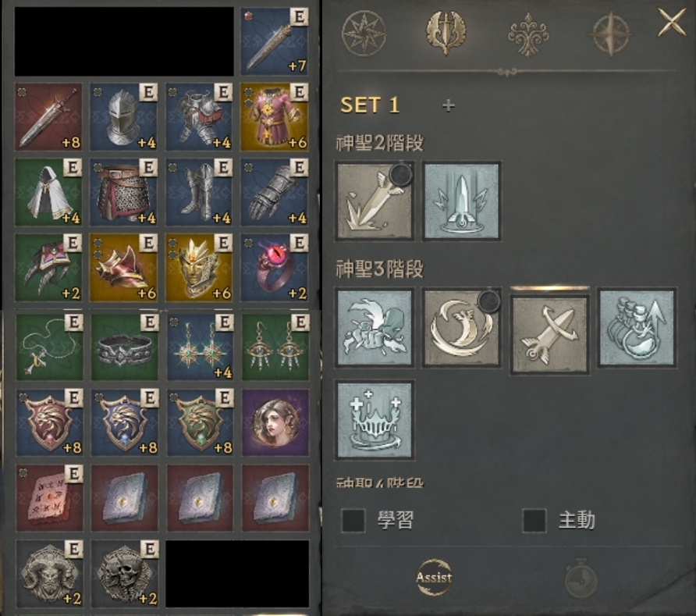This screenshot has width=696, height=616.
Task: Toggle the 主動 checkbox
Action: point(534,521)
